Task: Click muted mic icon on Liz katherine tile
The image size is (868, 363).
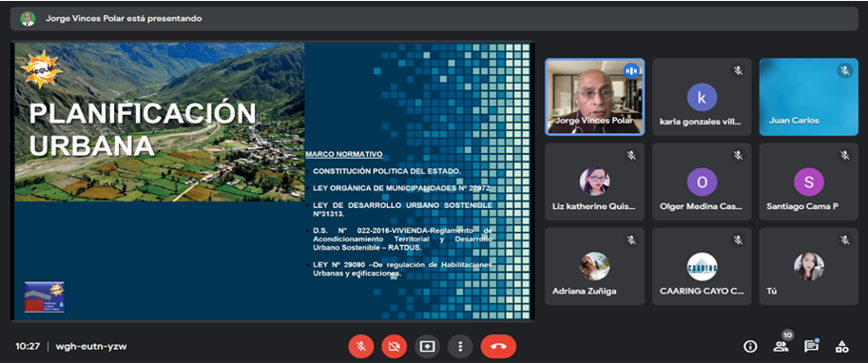Action: (631, 156)
